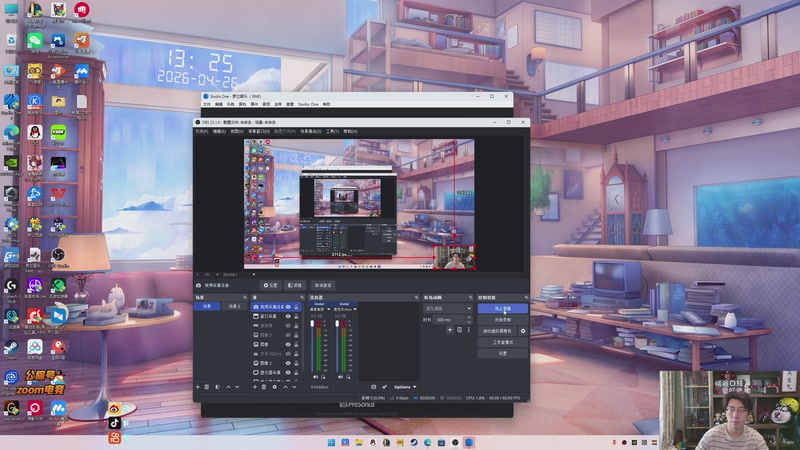Image resolution: width=800 pixels, height=450 pixels.
Task: Delete selected scene with the Scenes trash icon
Action: click(x=207, y=387)
